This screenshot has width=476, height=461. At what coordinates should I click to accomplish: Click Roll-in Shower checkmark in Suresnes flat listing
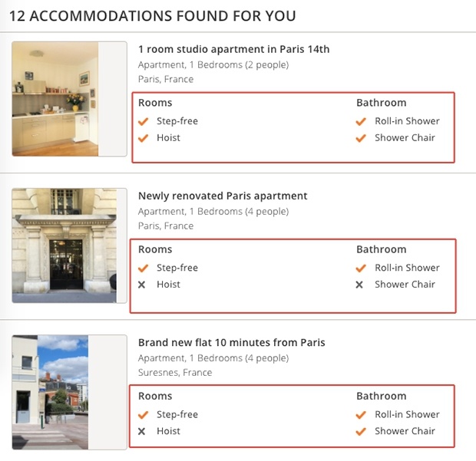coord(361,415)
